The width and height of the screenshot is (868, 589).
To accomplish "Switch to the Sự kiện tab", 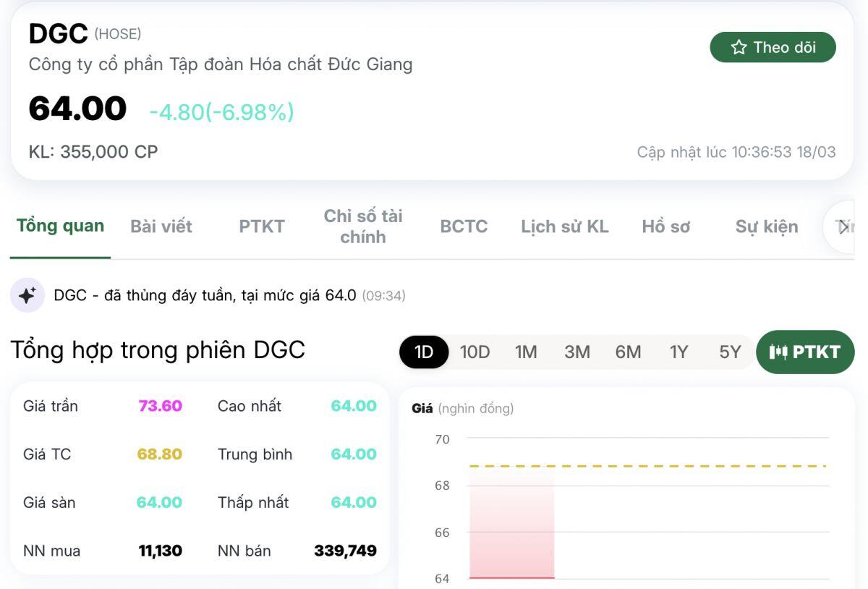I will (767, 226).
